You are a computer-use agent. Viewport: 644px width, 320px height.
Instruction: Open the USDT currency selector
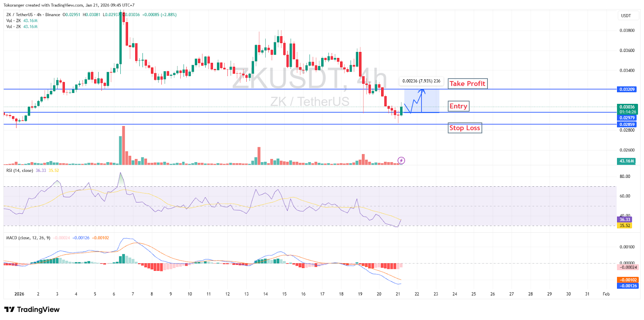(626, 16)
